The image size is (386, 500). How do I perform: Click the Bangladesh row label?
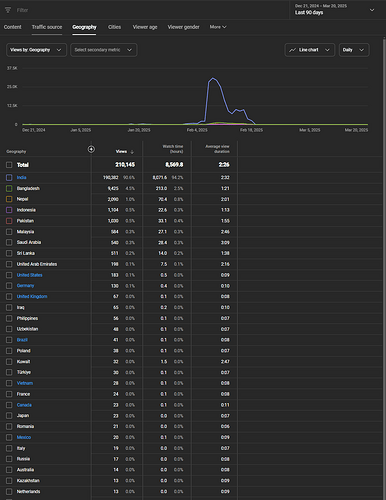(x=28, y=188)
